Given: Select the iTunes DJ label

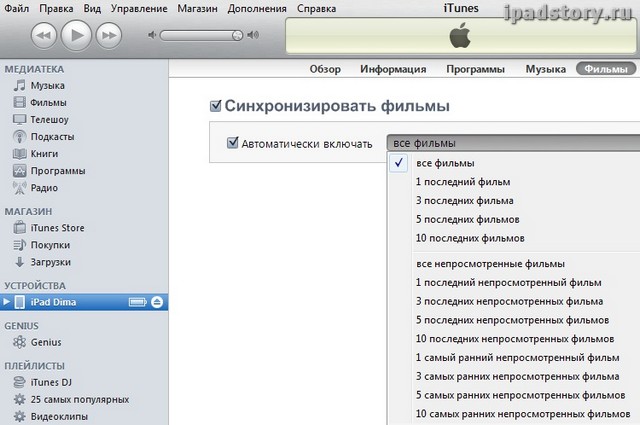Looking at the screenshot, I should [x=51, y=383].
